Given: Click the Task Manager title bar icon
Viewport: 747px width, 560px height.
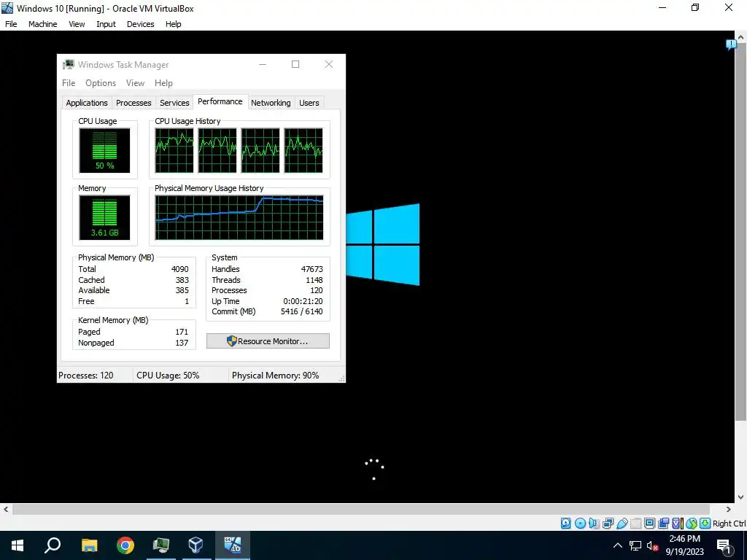Looking at the screenshot, I should coord(69,64).
